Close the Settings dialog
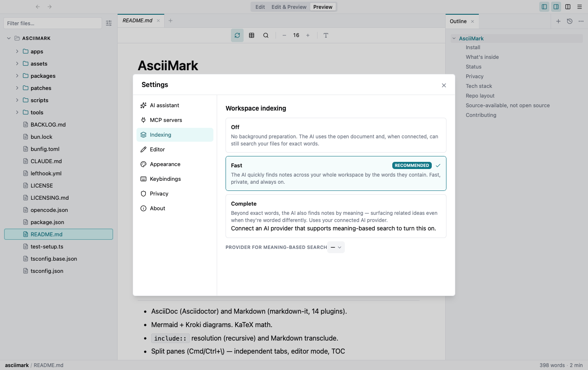 pyautogui.click(x=444, y=85)
